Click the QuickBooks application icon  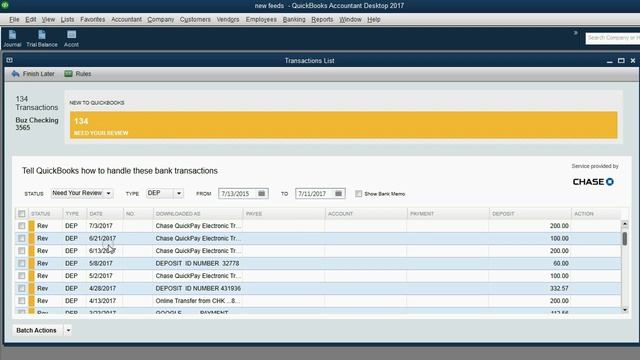pos(4,5)
